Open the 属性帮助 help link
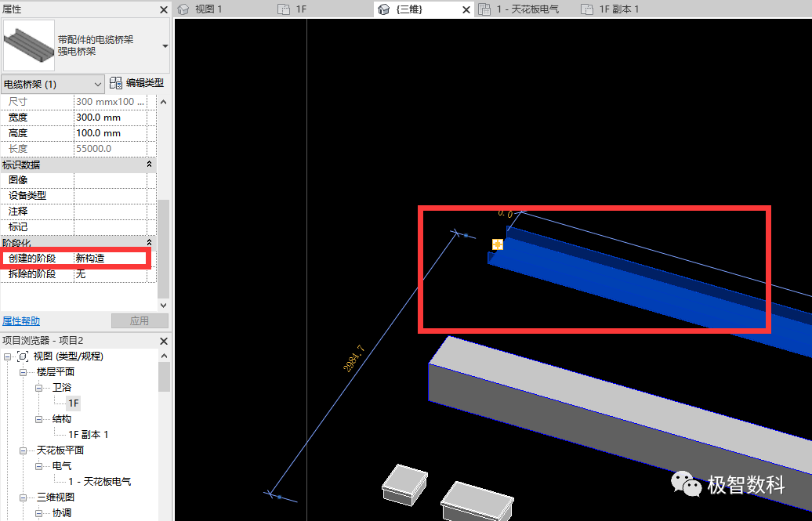Image resolution: width=812 pixels, height=521 pixels. click(21, 321)
